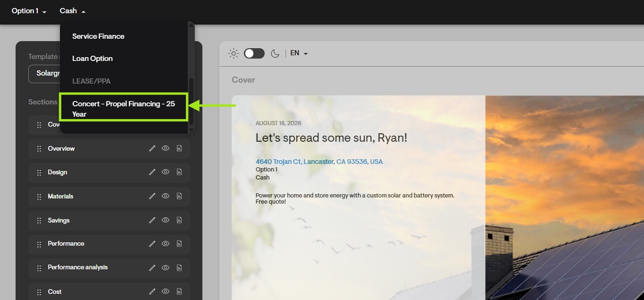Screen dimensions: 644x300
Task: Click the Cost section drag handle
Action: [x=39, y=292]
